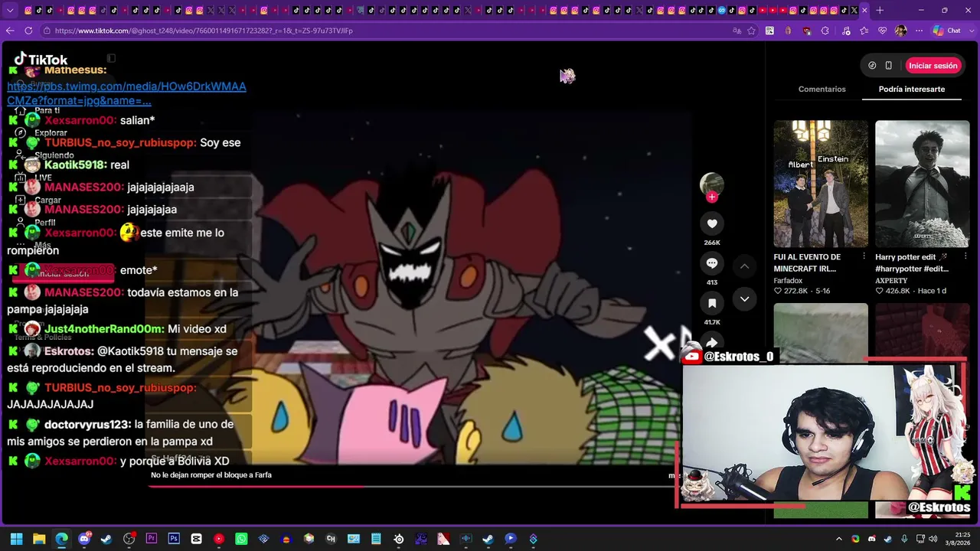Launch Adobe Premiere Pro from the taskbar
This screenshot has height=551, width=980.
tap(152, 539)
